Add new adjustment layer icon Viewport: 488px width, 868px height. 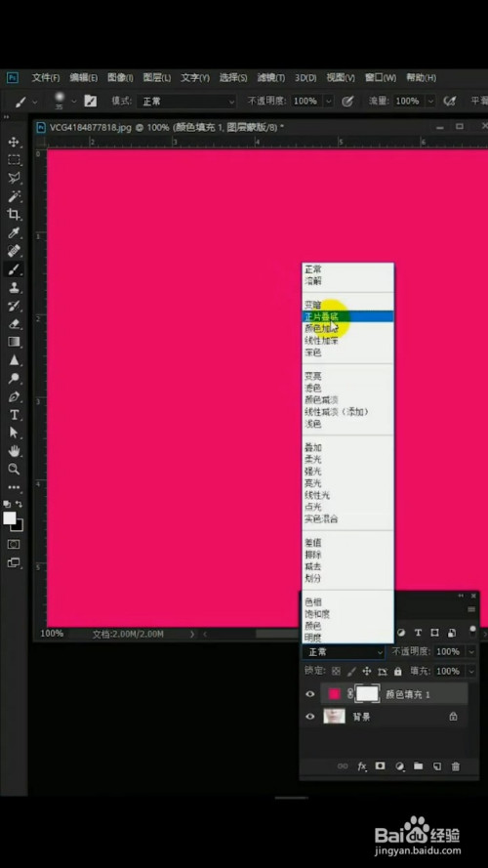pos(399,766)
